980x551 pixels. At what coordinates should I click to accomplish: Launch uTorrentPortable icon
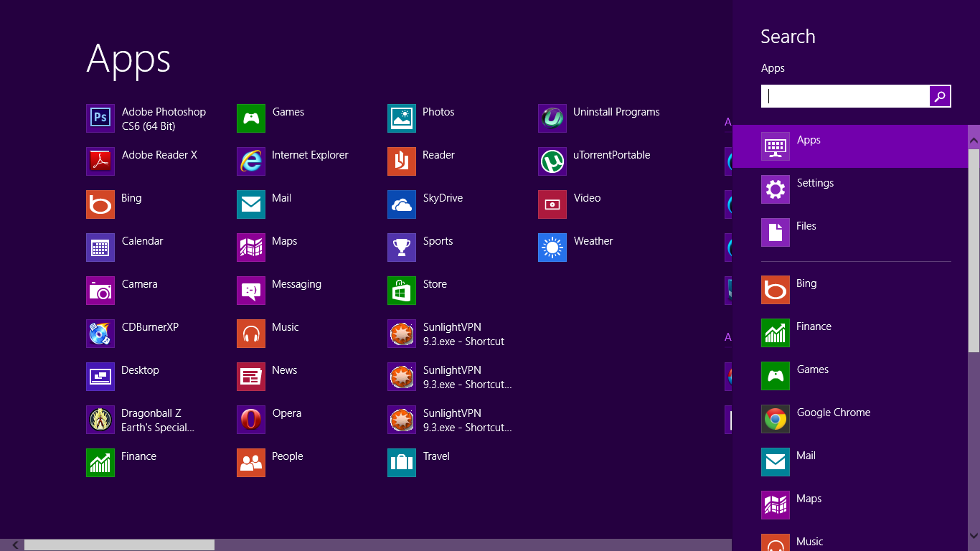pyautogui.click(x=552, y=161)
